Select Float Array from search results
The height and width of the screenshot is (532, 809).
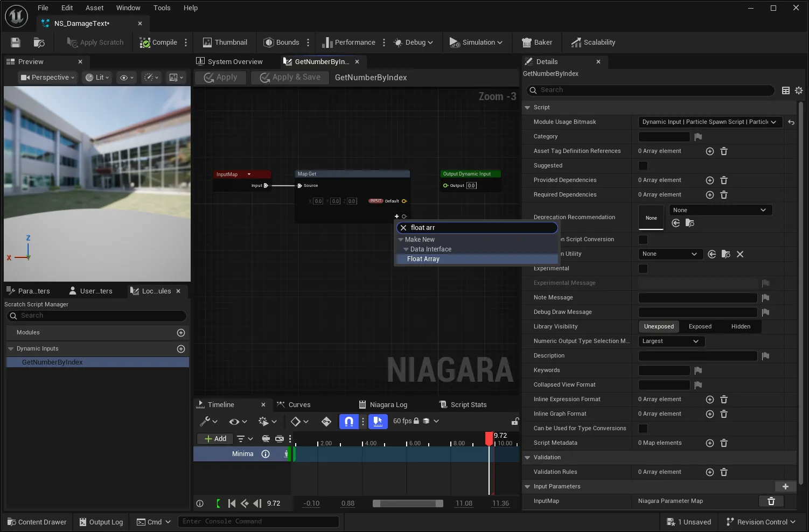pyautogui.click(x=477, y=259)
